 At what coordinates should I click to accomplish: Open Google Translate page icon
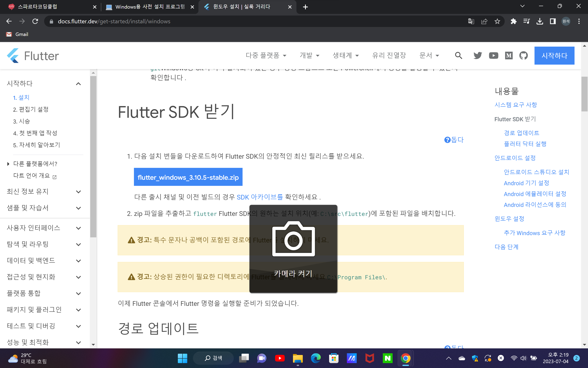coord(471,21)
